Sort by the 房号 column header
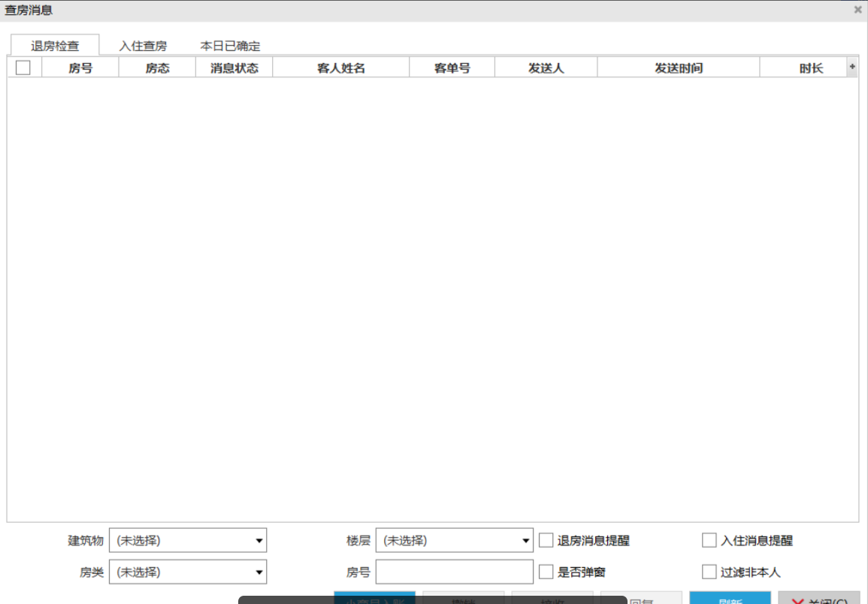 [80, 68]
